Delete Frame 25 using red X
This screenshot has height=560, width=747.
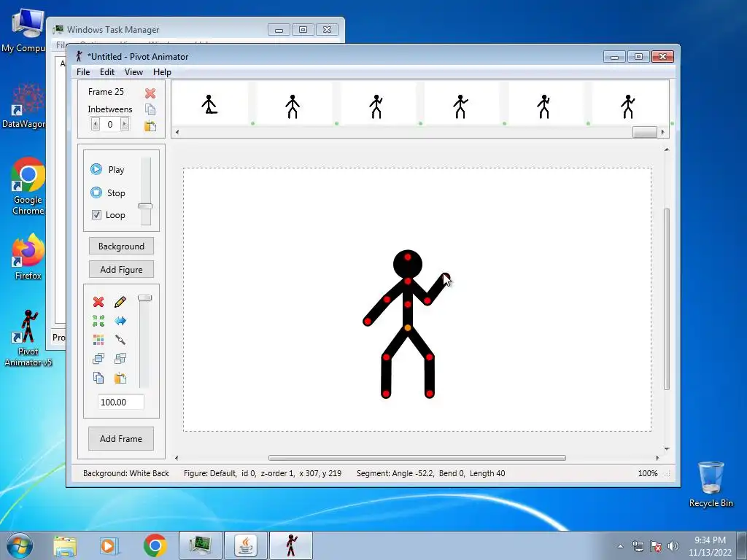coord(150,93)
